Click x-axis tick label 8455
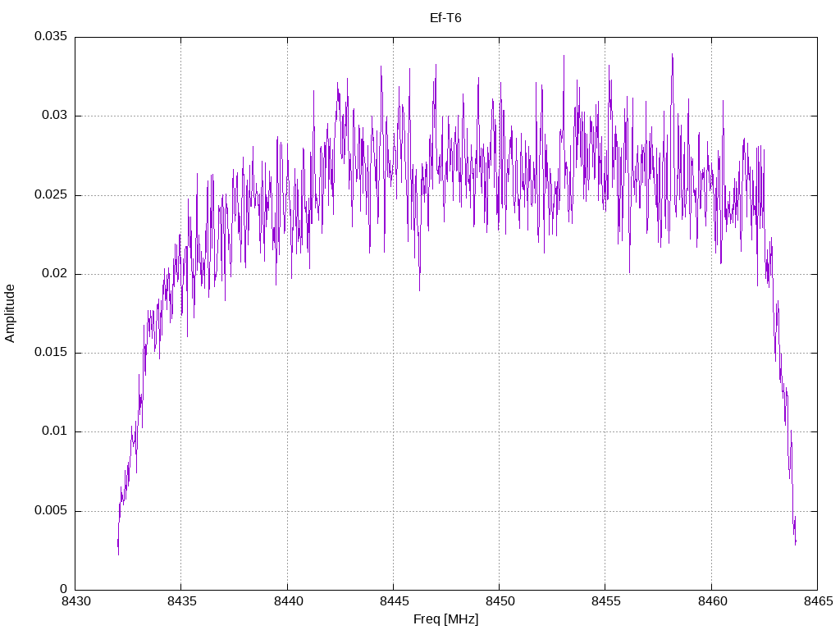Image resolution: width=840 pixels, height=630 pixels. click(606, 601)
